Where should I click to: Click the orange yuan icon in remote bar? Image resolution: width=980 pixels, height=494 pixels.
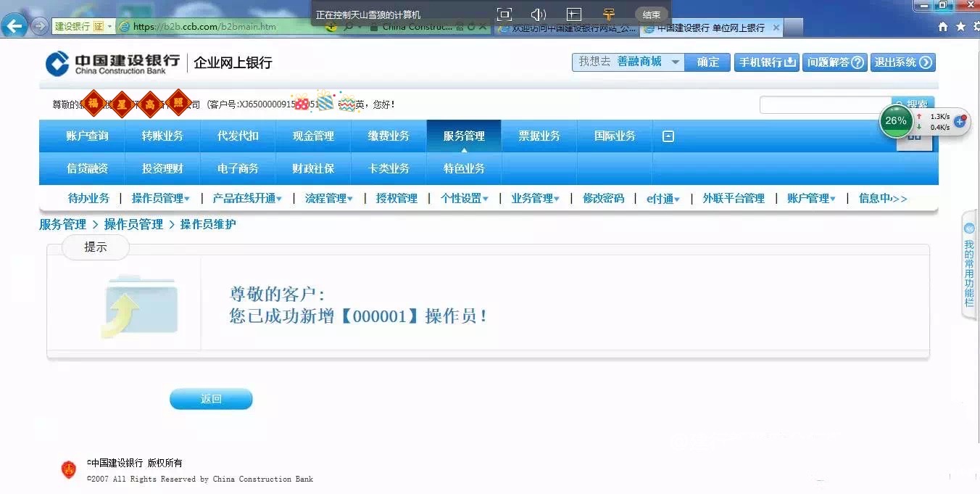point(608,14)
